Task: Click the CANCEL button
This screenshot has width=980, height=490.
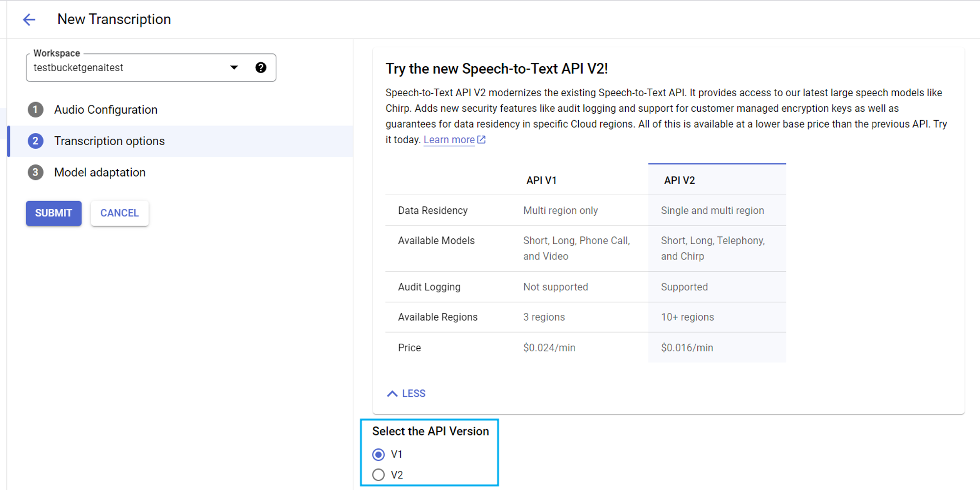Action: [120, 213]
